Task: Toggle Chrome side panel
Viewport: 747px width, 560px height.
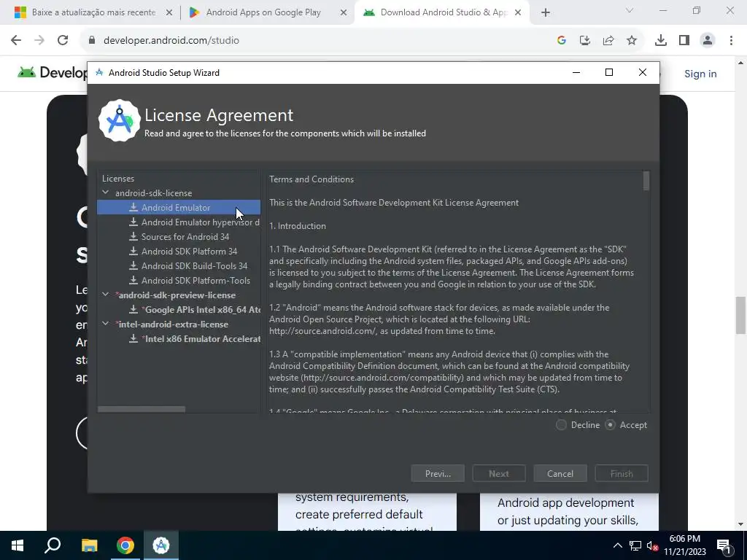Action: (x=684, y=41)
